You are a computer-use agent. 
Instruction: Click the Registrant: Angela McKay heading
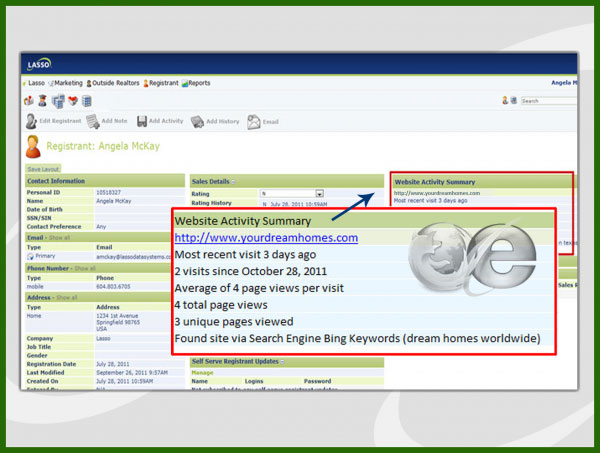(x=103, y=146)
